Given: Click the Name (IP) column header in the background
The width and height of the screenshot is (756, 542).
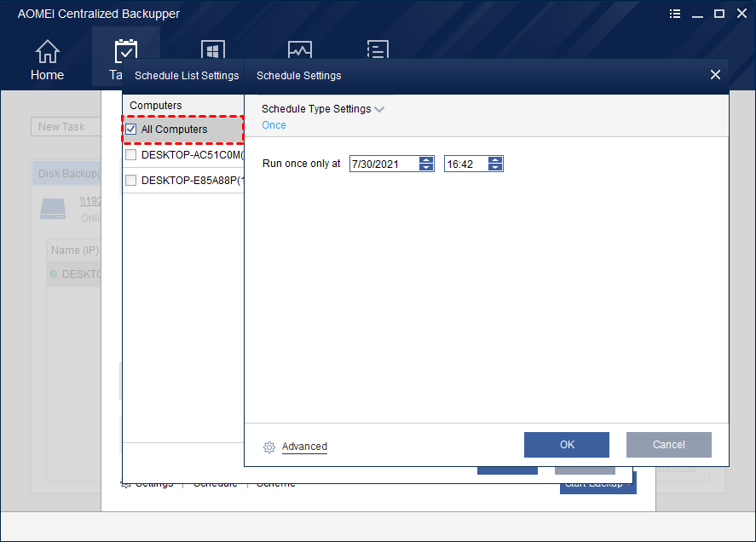Looking at the screenshot, I should coord(75,251).
